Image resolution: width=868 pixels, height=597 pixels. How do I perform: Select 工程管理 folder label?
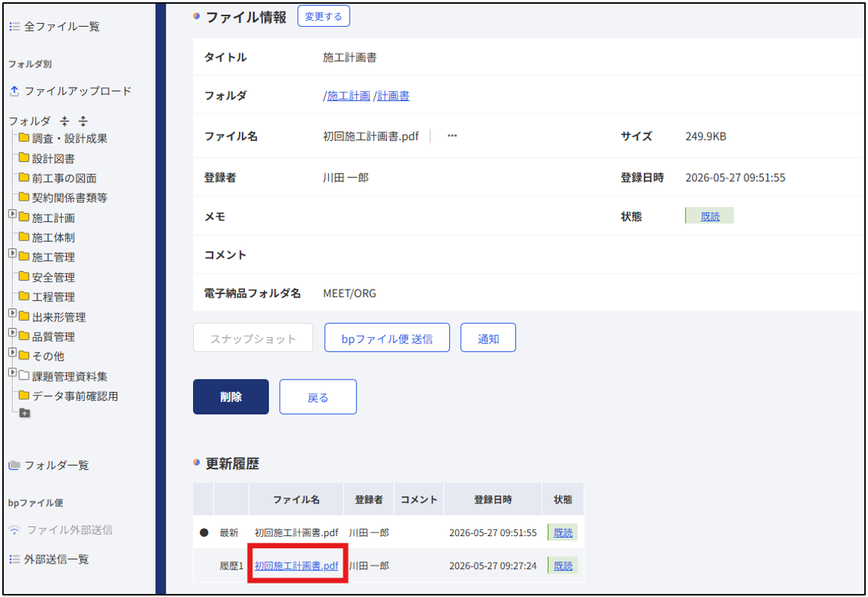coord(53,297)
